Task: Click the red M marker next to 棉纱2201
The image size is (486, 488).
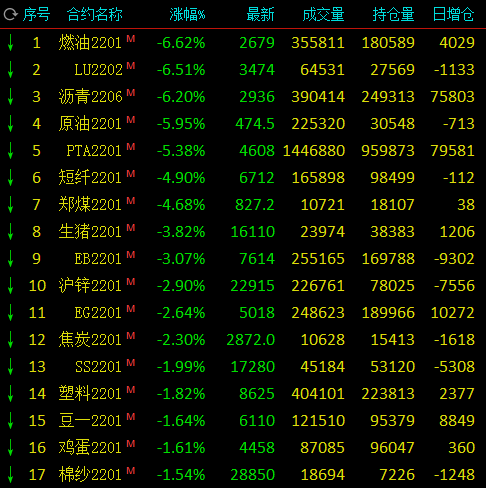Action: (x=131, y=470)
